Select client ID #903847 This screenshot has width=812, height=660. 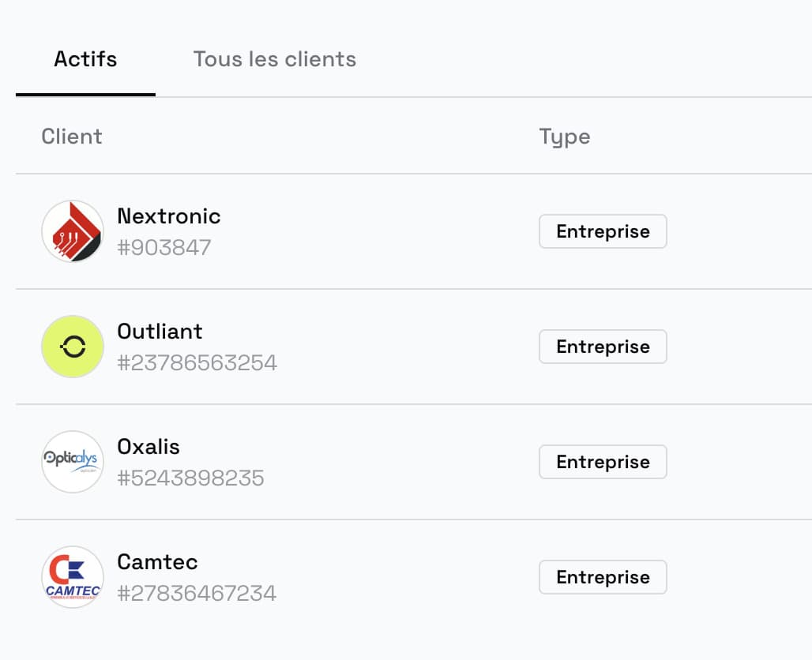click(x=164, y=247)
